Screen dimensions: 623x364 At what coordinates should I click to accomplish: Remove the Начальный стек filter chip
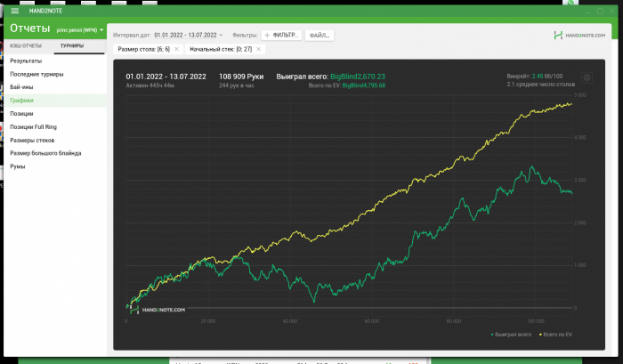(x=259, y=49)
